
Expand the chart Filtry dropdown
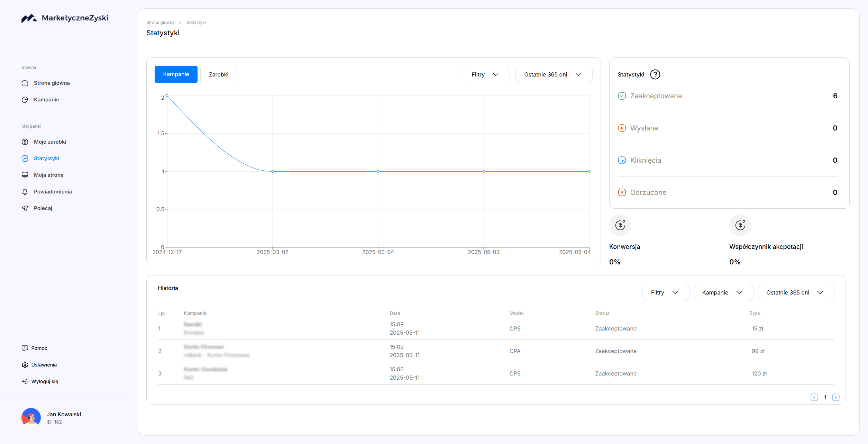point(486,74)
